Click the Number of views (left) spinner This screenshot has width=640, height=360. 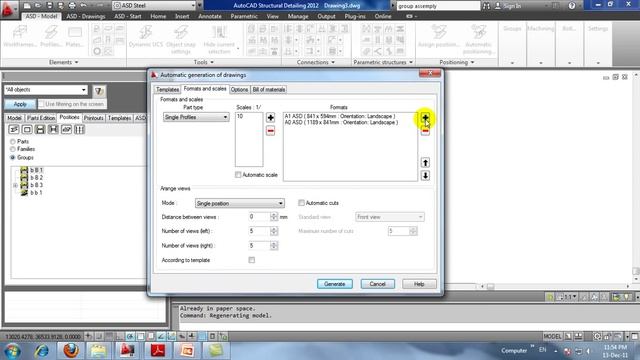274,231
